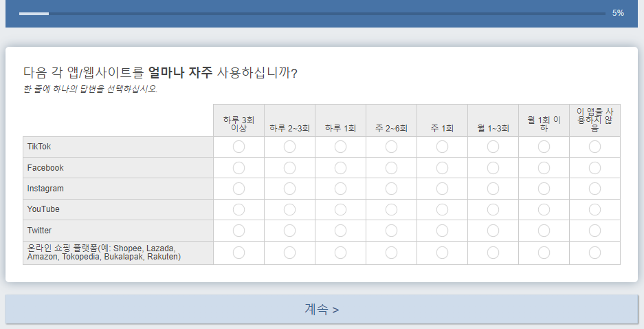Viewport: 644px width, 329px height.
Task: Choose Instagram 주 2~6회 option
Action: click(x=391, y=189)
